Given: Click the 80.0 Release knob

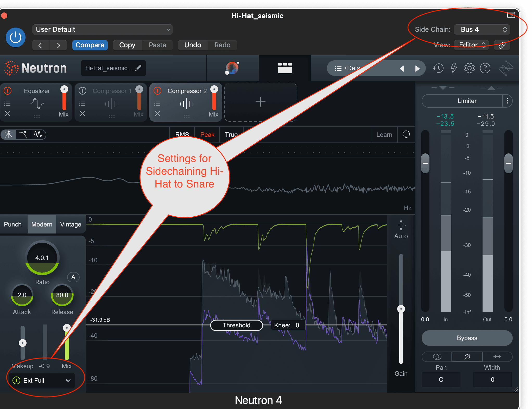Looking at the screenshot, I should [x=62, y=295].
